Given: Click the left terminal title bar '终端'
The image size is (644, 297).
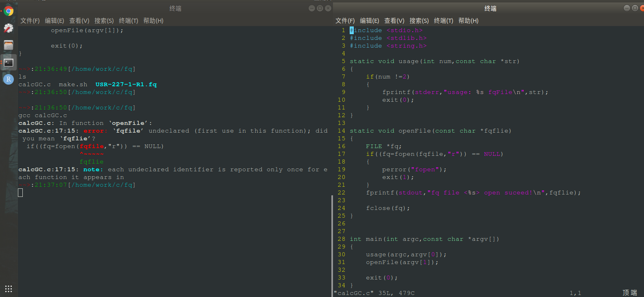Looking at the screenshot, I should point(175,8).
